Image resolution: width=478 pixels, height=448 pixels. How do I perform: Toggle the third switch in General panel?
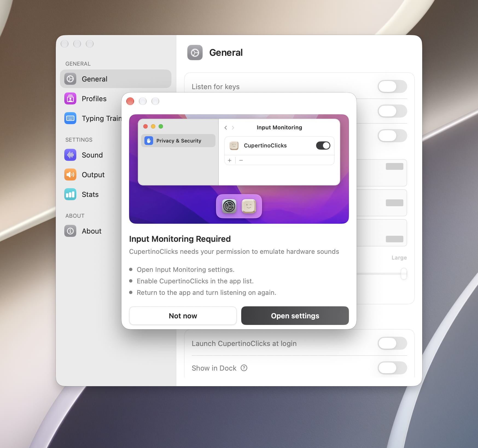392,136
